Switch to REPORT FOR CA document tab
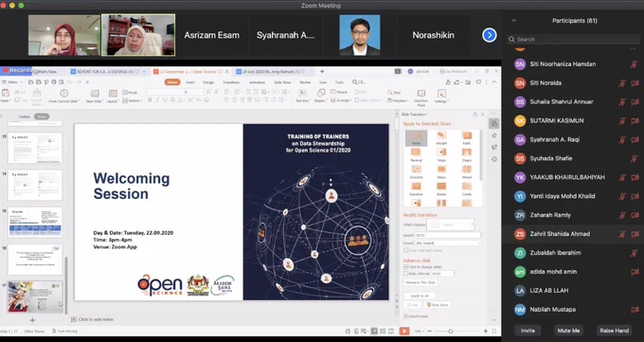This screenshot has width=644, height=342. point(108,71)
